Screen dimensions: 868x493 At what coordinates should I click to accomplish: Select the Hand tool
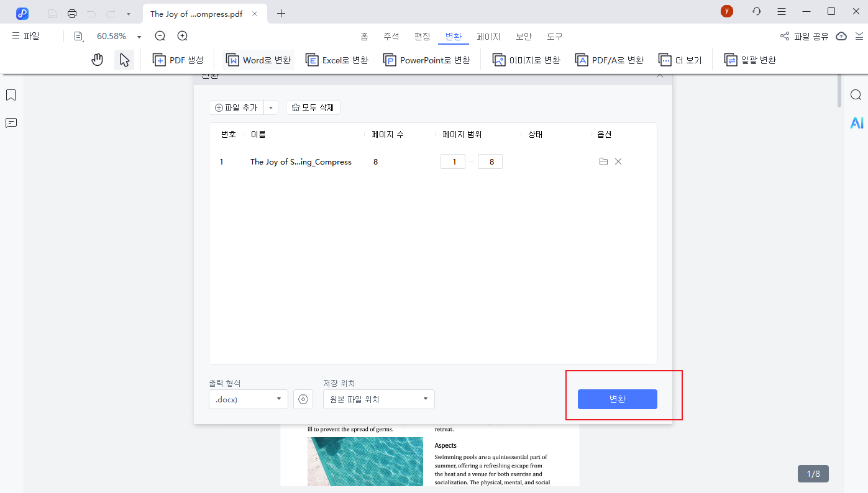(x=98, y=59)
